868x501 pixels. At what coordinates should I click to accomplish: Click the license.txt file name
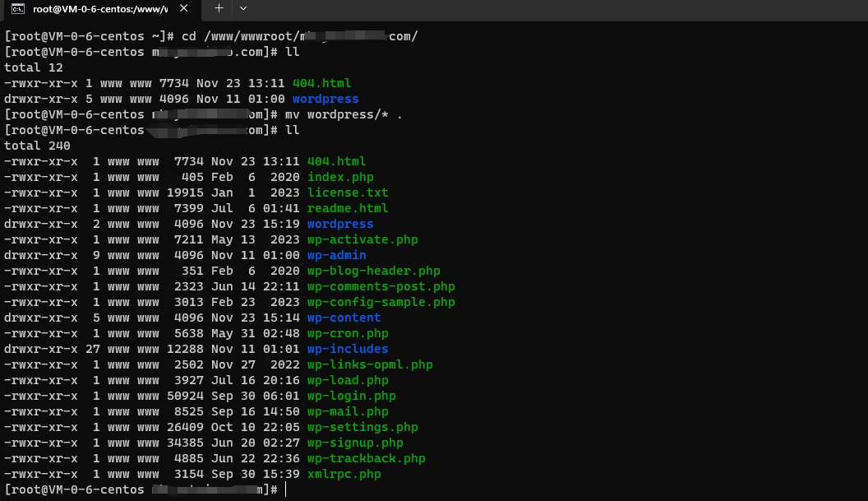pos(348,193)
